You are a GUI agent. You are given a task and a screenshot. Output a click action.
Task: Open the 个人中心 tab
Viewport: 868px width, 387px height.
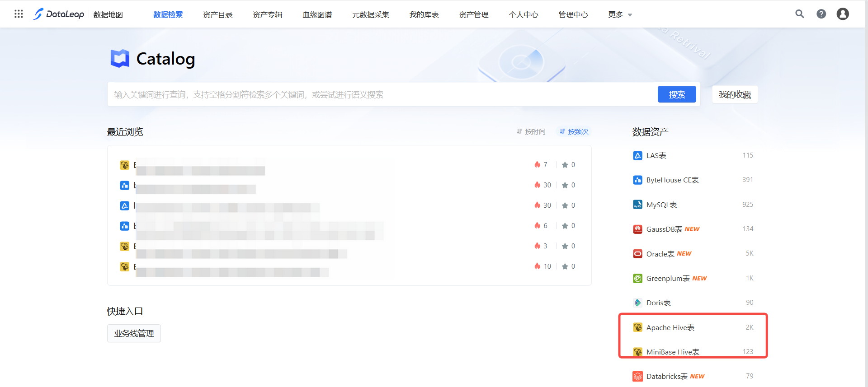coord(524,14)
